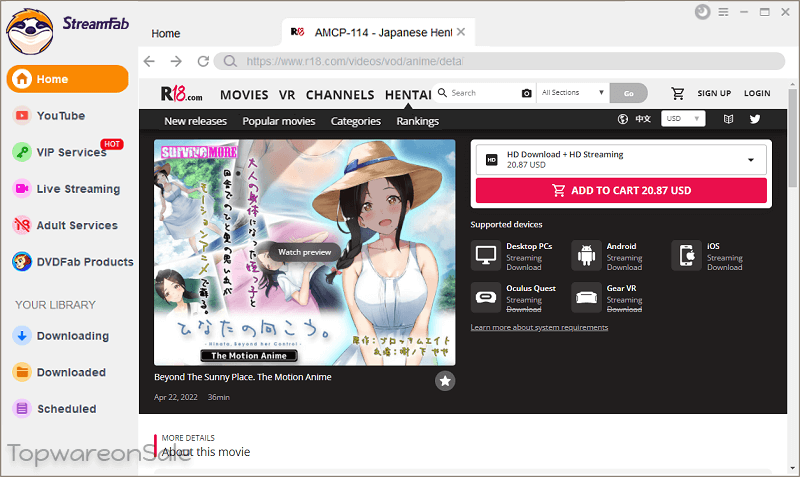Image resolution: width=800 pixels, height=477 pixels.
Task: Open Rankings submenu
Action: click(417, 121)
